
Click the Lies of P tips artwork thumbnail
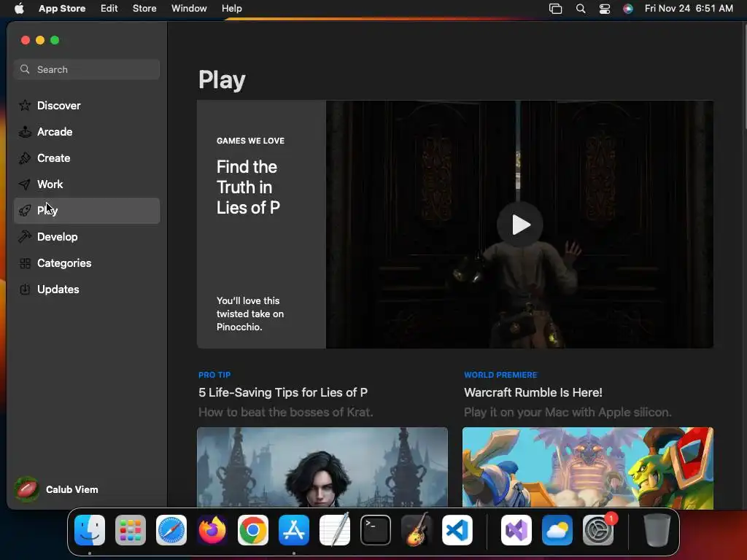(322, 467)
